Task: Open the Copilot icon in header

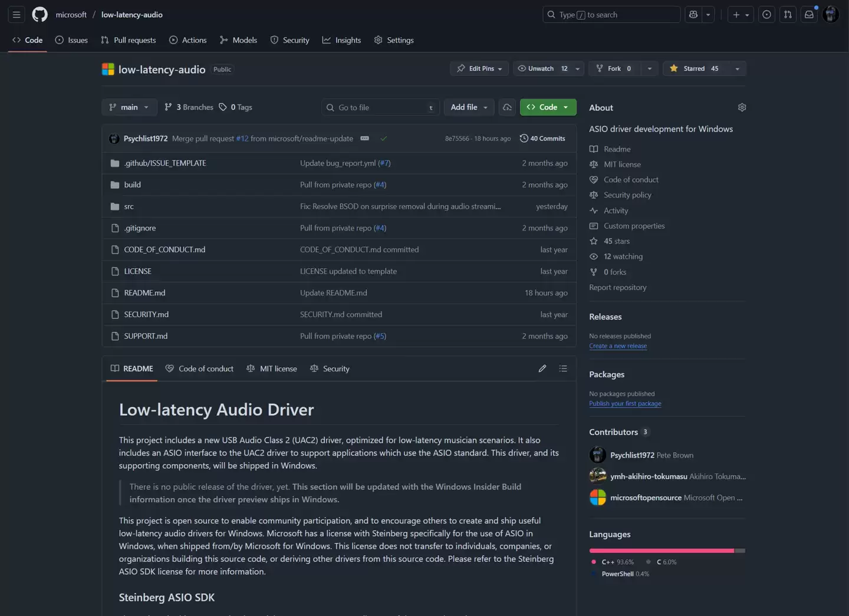Action: (693, 15)
